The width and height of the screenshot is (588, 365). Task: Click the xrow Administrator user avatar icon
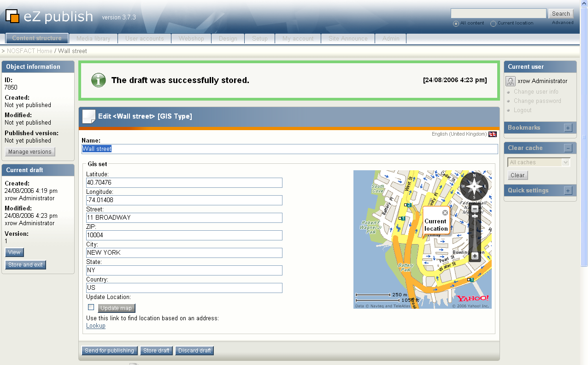click(511, 81)
